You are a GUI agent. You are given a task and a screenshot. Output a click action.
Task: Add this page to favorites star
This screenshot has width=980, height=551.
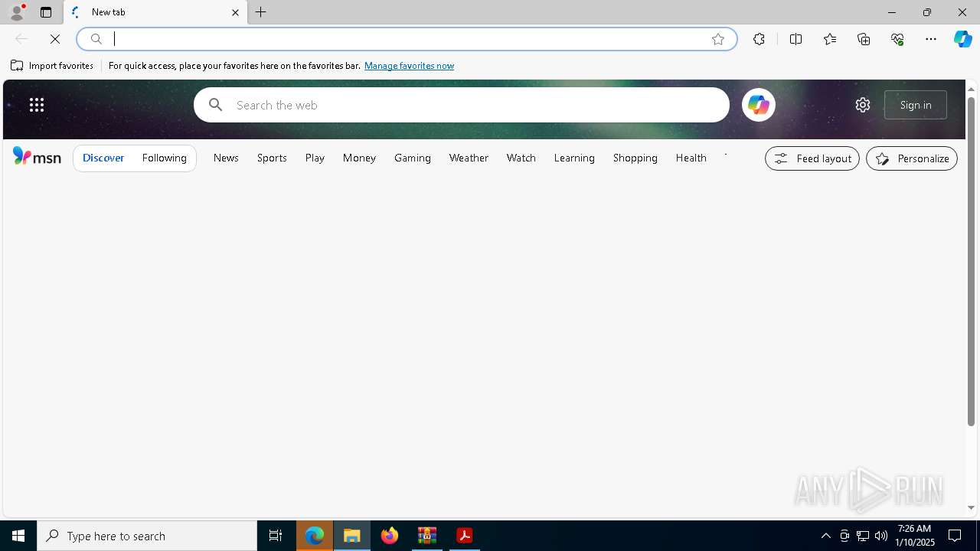[x=718, y=39]
